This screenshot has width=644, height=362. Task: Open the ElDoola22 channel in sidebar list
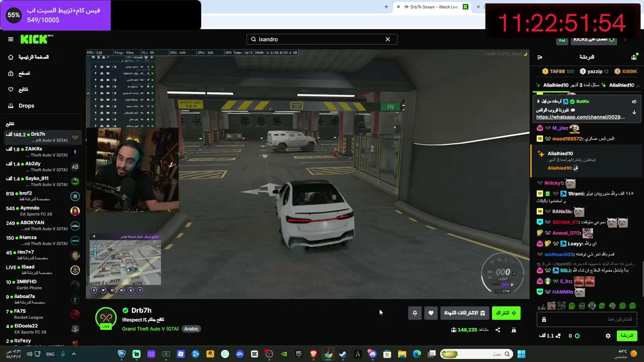tap(42, 329)
